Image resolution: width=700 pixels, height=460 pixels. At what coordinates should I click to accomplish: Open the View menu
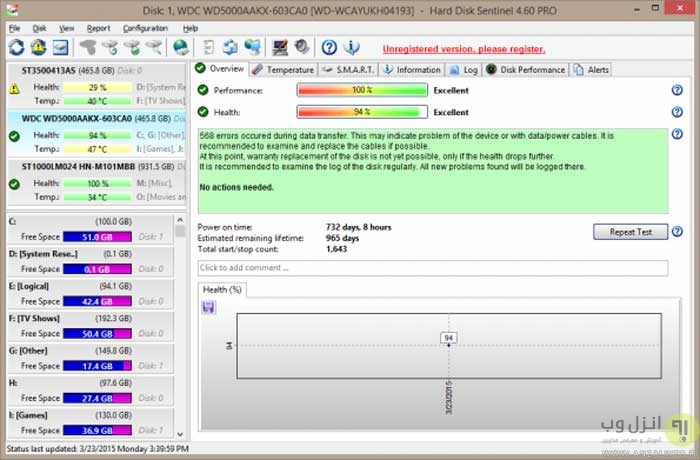pyautogui.click(x=67, y=28)
